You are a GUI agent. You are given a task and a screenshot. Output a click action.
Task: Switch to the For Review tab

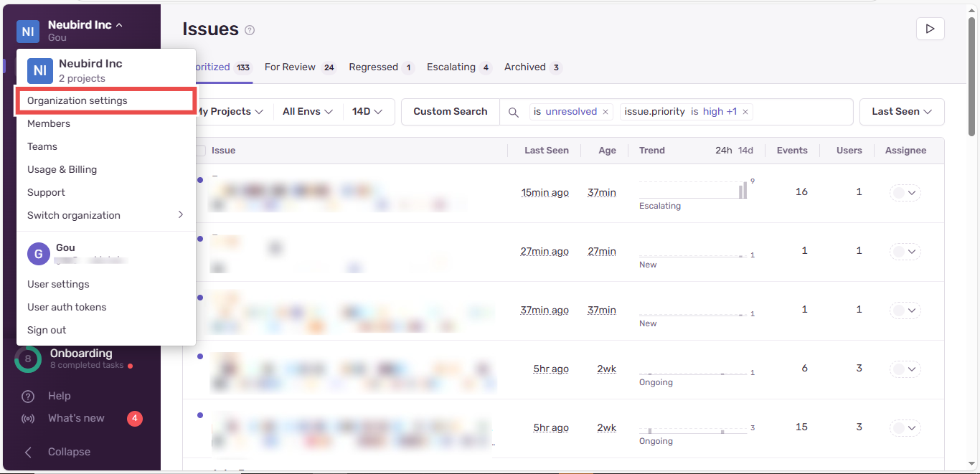point(290,67)
